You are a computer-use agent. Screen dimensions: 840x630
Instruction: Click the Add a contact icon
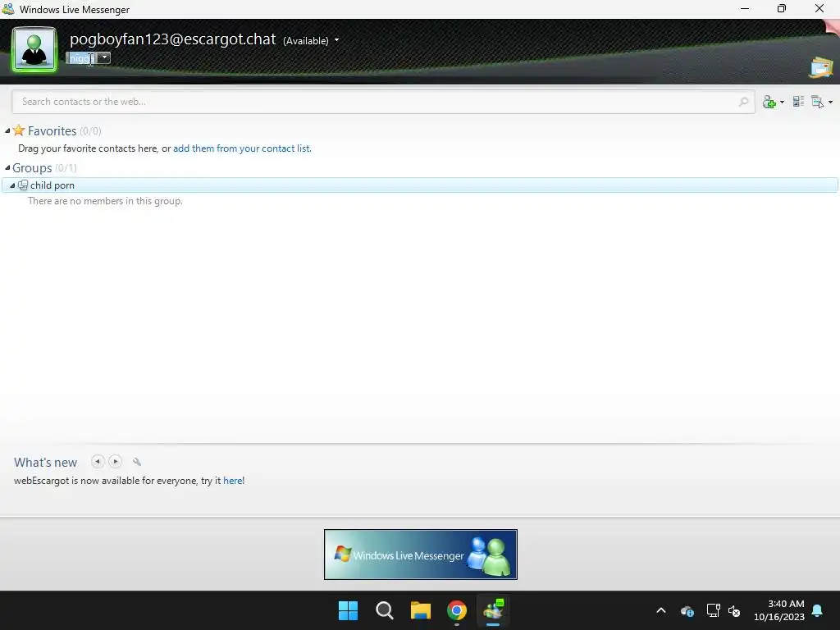[769, 102]
